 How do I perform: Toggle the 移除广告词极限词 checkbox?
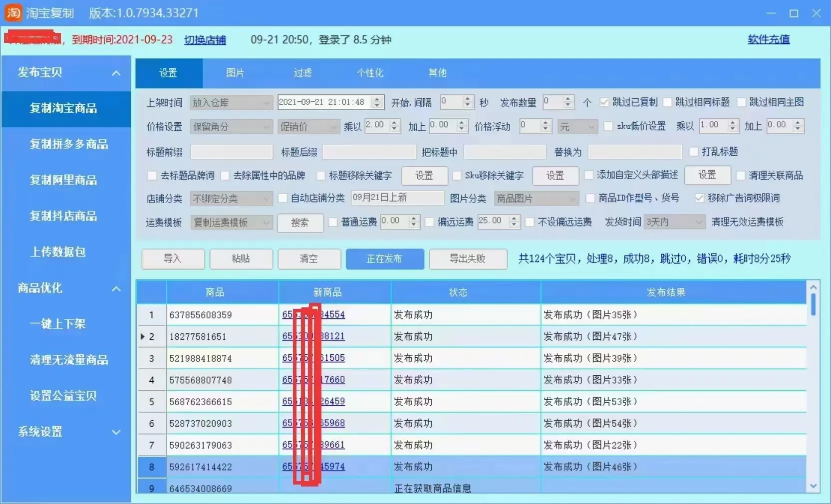[699, 198]
